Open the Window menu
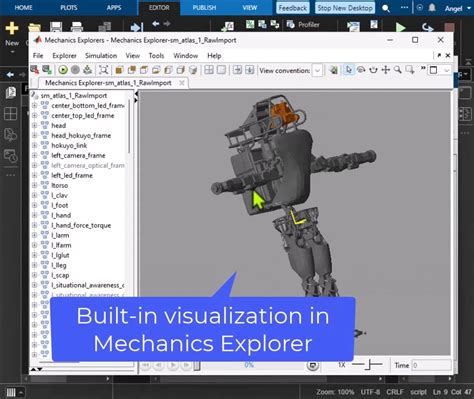This screenshot has width=474, height=399. point(186,56)
